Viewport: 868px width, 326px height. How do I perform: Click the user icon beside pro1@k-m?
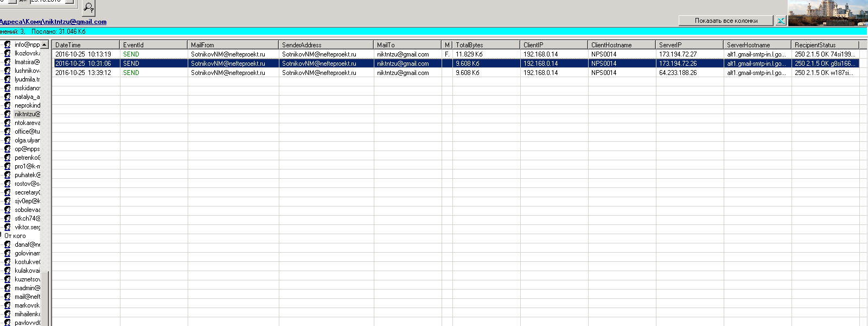8,166
